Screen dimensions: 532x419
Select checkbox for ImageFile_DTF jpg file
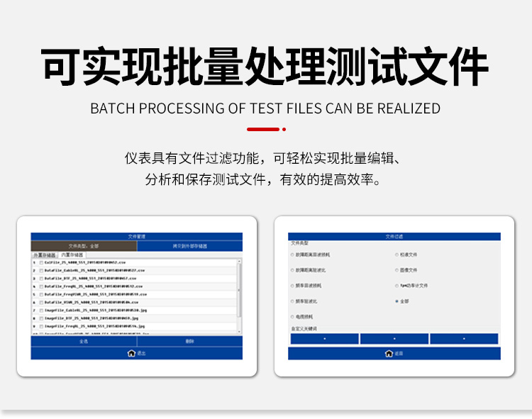click(x=41, y=318)
